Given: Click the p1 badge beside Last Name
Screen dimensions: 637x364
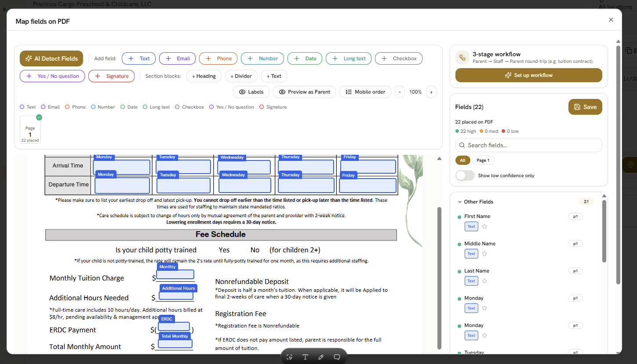Looking at the screenshot, I should tap(575, 271).
